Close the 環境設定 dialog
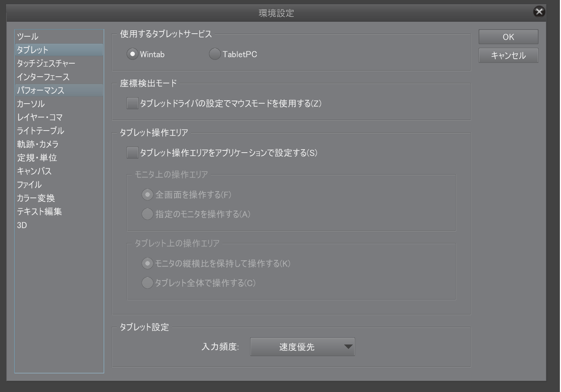This screenshot has height=392, width=561. [x=539, y=12]
